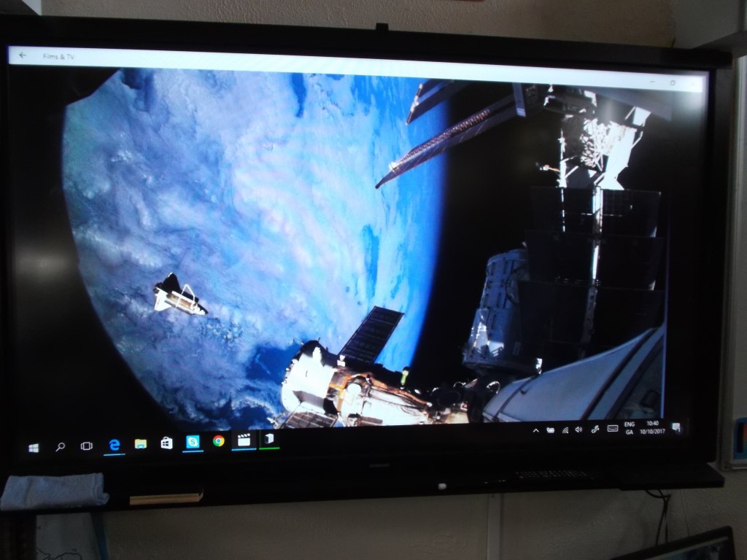747x560 pixels.
Task: Open the clock and date calendar
Action: tap(651, 427)
